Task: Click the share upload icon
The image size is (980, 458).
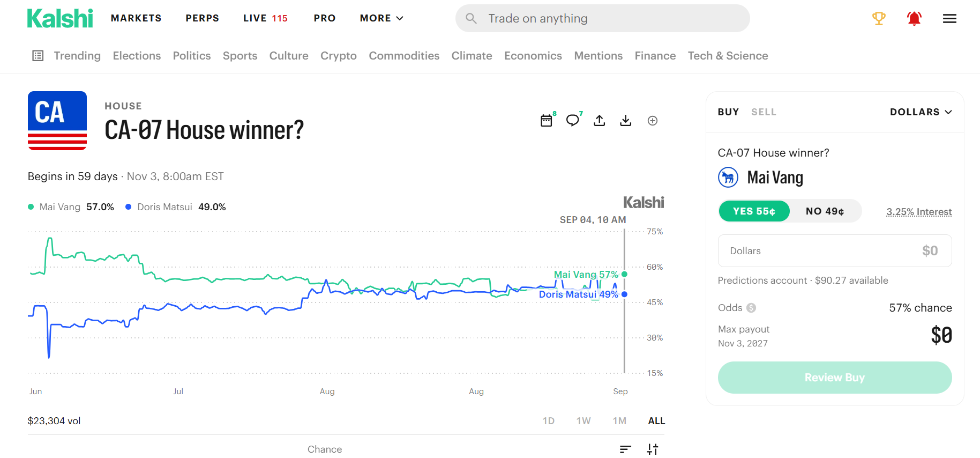Action: pyautogui.click(x=600, y=121)
